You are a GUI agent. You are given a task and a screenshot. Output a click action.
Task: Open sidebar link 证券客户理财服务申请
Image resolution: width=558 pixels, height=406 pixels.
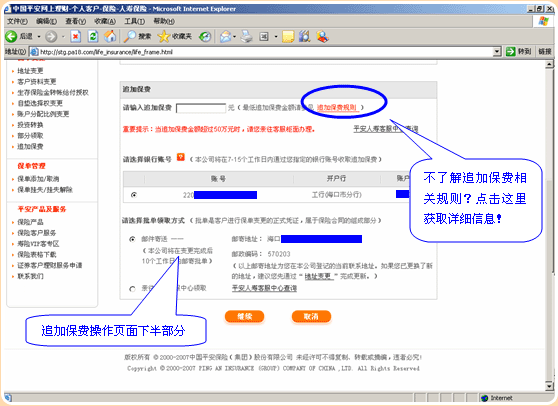49,265
